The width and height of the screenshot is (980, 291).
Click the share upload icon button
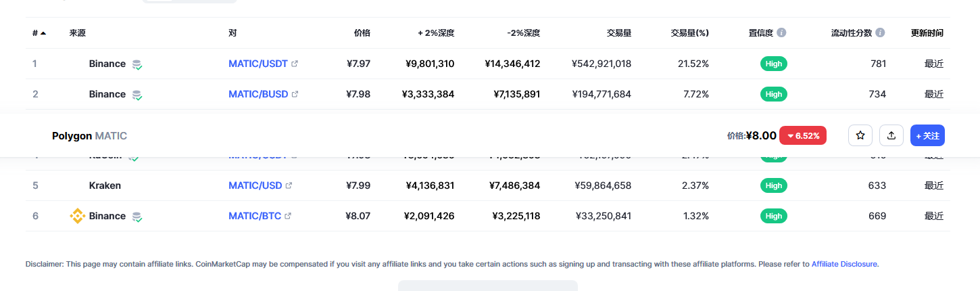point(891,135)
